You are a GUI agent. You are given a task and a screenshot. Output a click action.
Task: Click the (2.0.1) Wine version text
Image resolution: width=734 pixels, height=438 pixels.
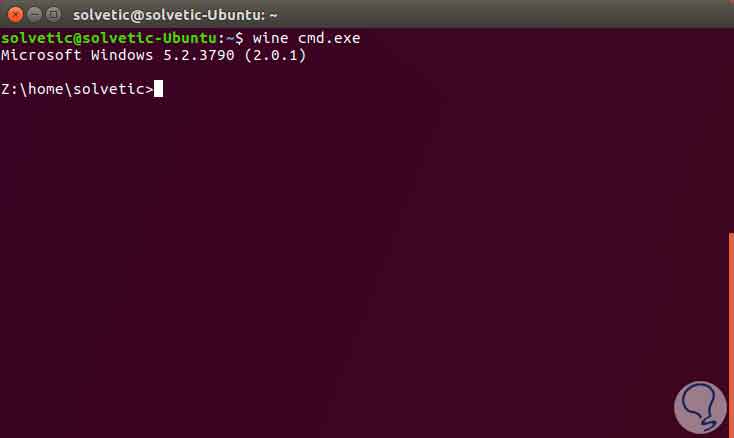[275, 55]
